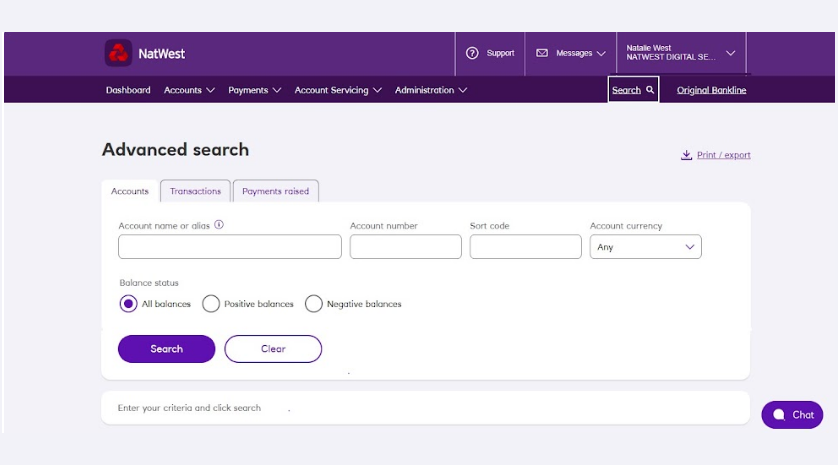The image size is (838, 465).
Task: Select the Positive balances radio button
Action: pyautogui.click(x=211, y=304)
